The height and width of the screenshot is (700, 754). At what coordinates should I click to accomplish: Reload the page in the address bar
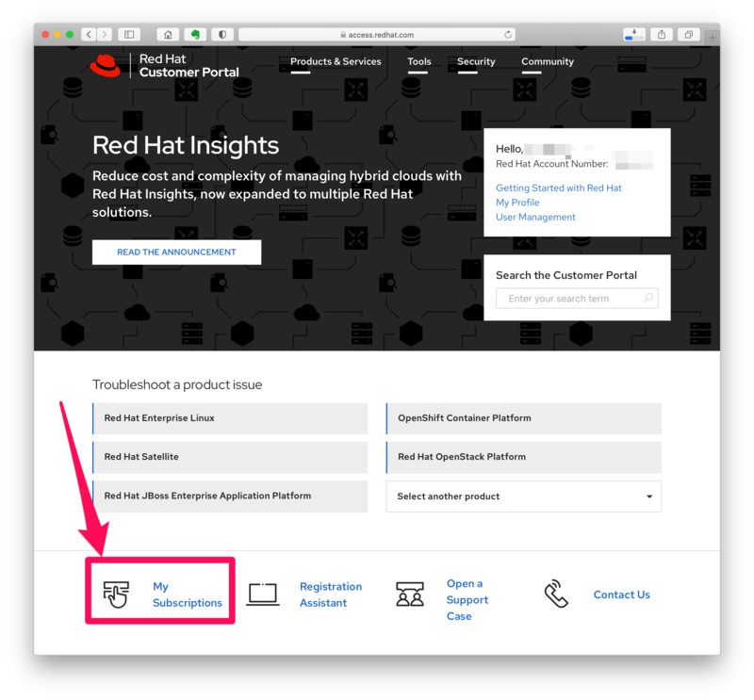point(508,35)
